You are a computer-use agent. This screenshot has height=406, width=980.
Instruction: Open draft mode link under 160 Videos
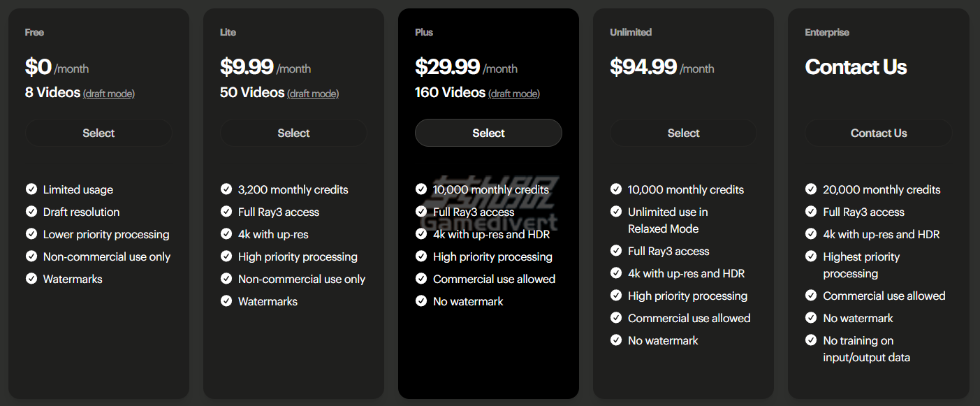(x=514, y=94)
